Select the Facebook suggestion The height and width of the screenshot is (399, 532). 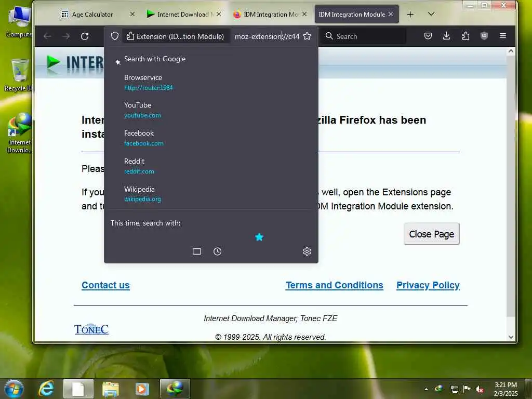(211, 138)
